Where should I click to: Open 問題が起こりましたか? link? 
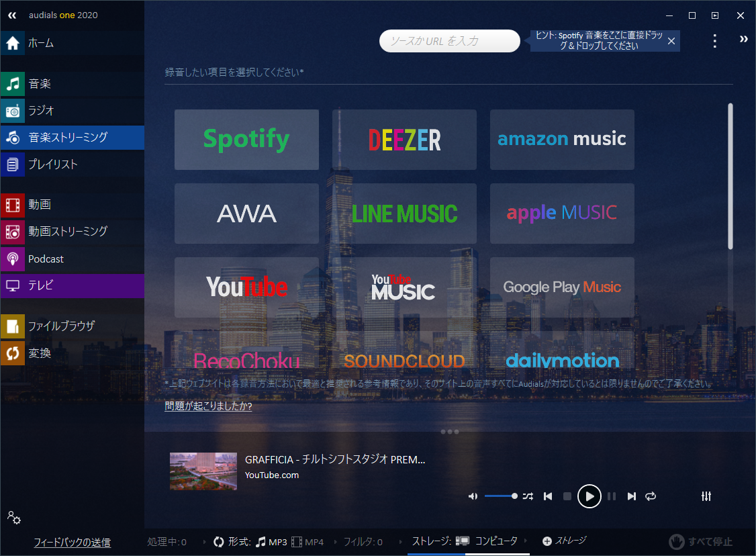[x=208, y=406]
